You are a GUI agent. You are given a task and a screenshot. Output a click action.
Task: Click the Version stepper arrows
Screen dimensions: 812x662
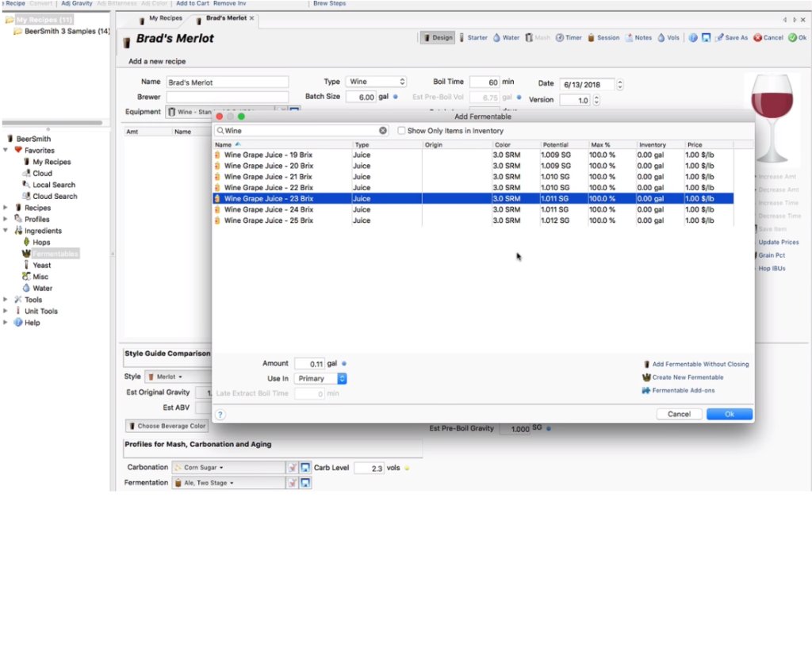[596, 100]
